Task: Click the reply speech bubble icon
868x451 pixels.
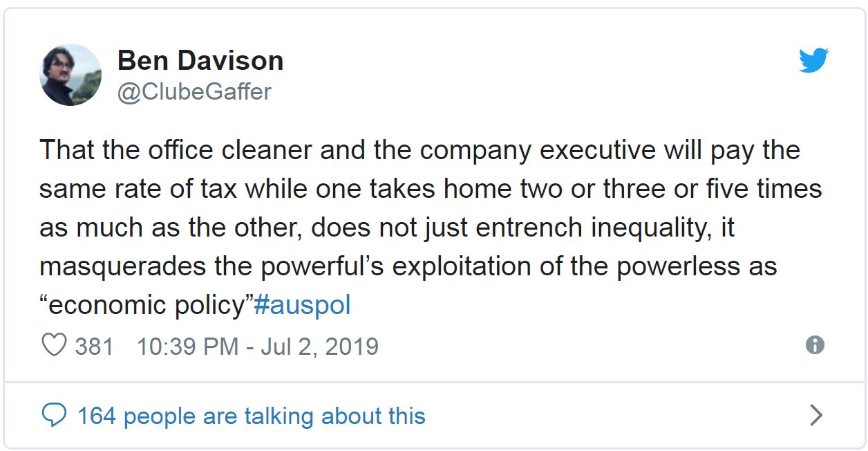Action: point(54,415)
